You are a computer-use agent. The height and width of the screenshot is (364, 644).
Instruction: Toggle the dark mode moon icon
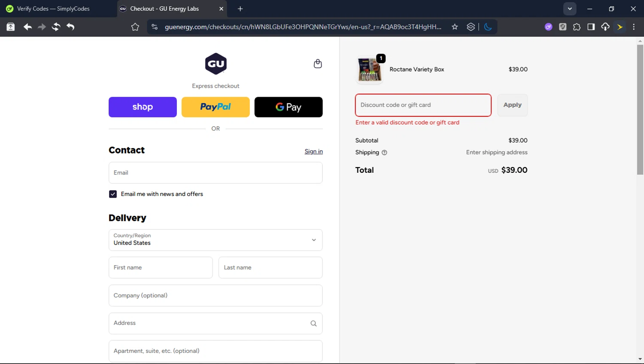[x=488, y=27]
